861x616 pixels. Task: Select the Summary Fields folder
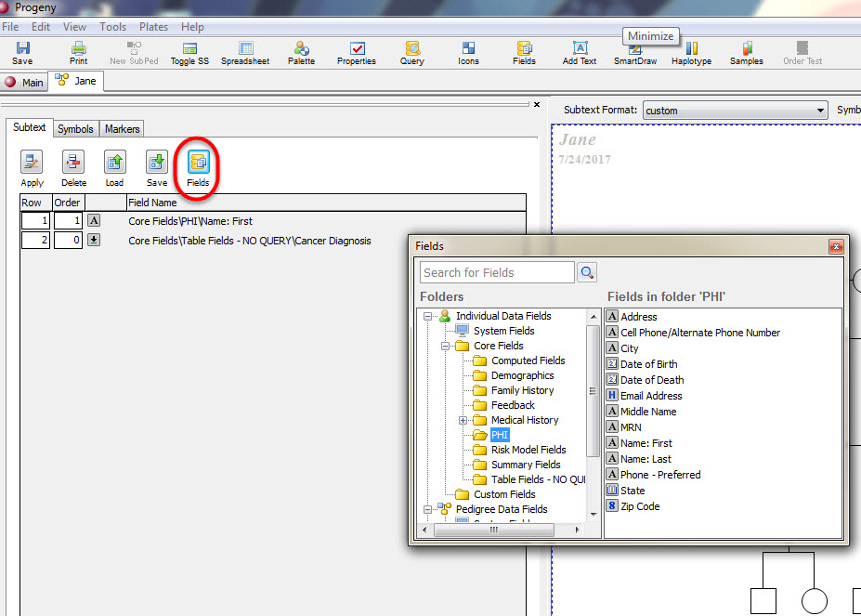click(x=526, y=465)
